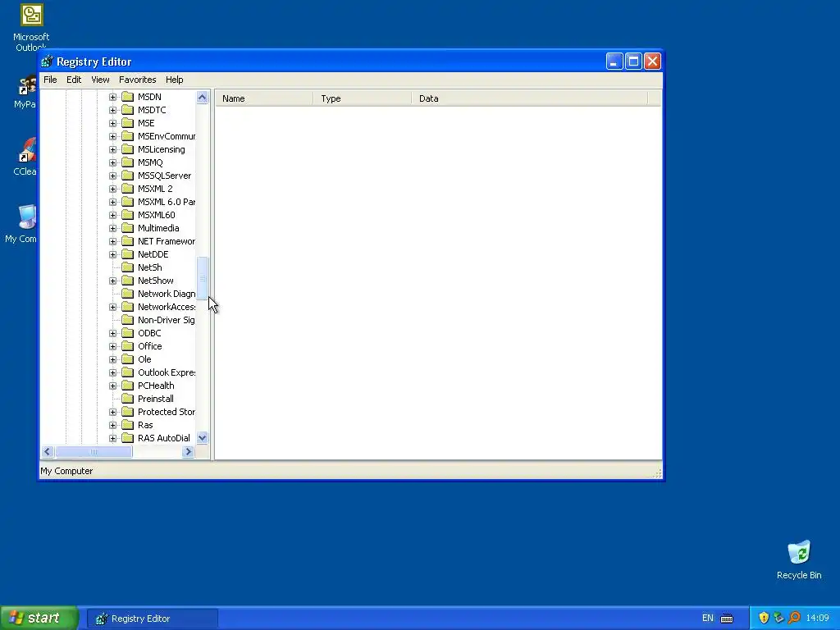840x630 pixels.
Task: Select the MSLicensing key label
Action: click(162, 149)
